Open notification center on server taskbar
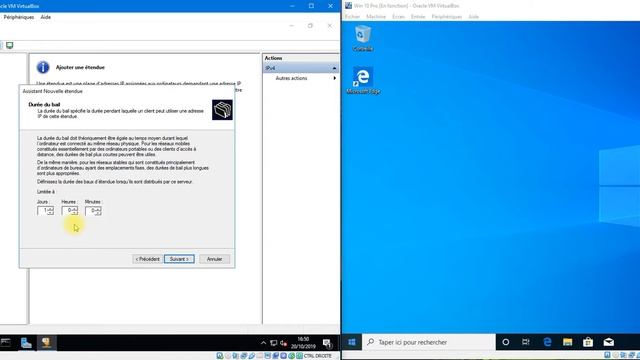Screen dimensions: 640x360 point(327,343)
